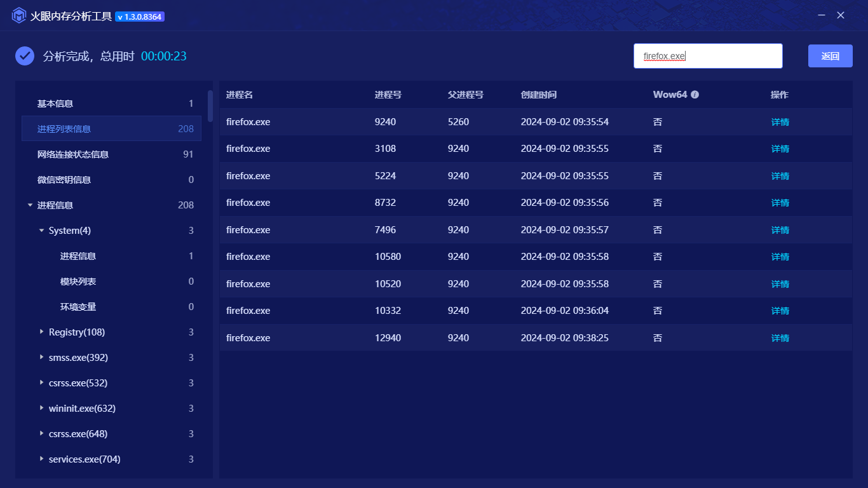This screenshot has width=868, height=488.
Task: Close the memory analysis tool window
Action: [x=841, y=15]
